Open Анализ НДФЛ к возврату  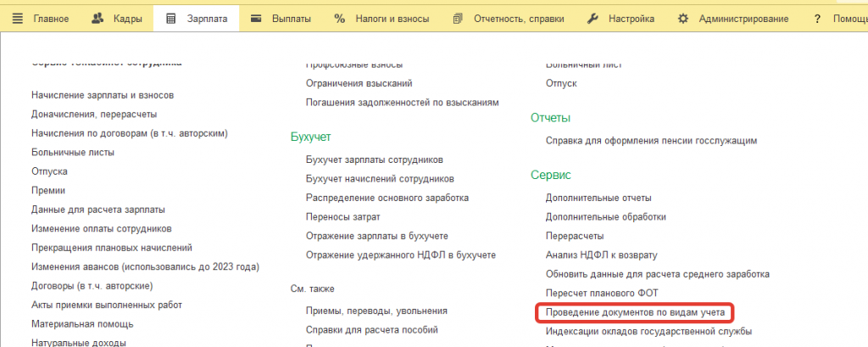(601, 255)
